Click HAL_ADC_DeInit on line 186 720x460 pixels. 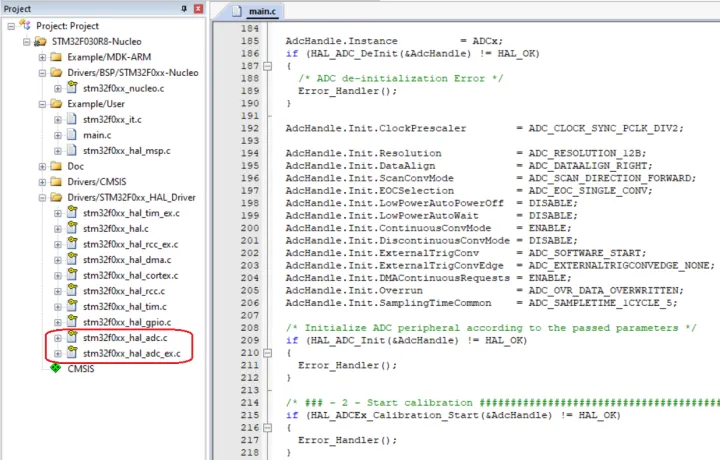click(x=354, y=54)
